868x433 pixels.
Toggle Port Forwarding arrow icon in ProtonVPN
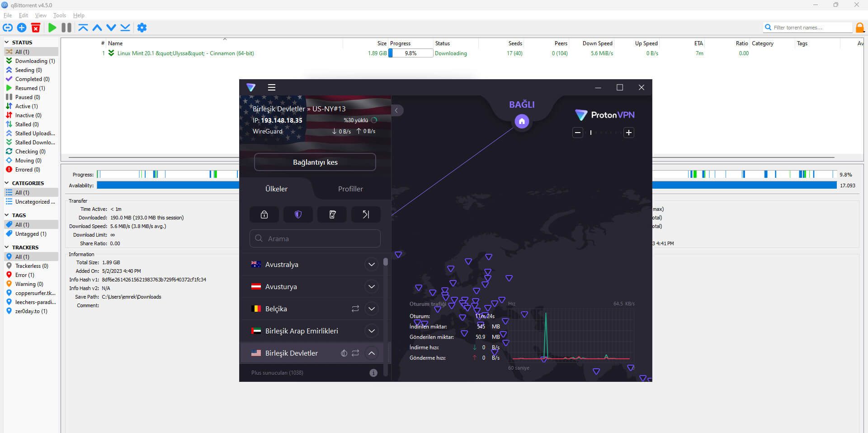coord(366,214)
